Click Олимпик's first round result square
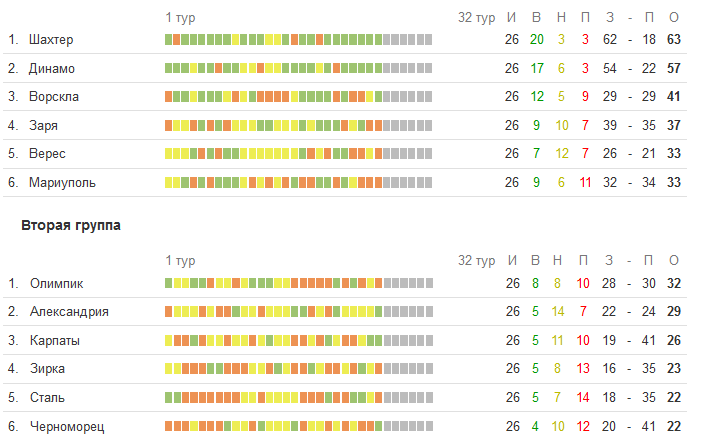708x439 pixels. [169, 283]
